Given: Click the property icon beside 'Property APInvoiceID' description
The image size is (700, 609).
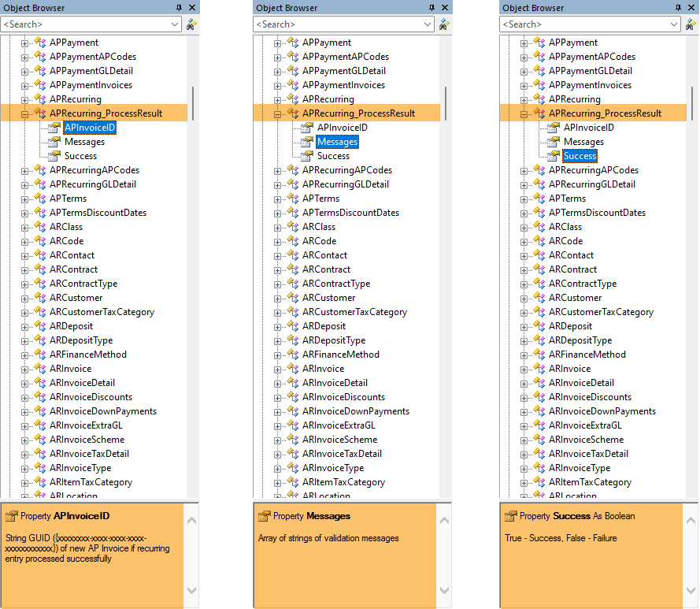Looking at the screenshot, I should pyautogui.click(x=12, y=516).
